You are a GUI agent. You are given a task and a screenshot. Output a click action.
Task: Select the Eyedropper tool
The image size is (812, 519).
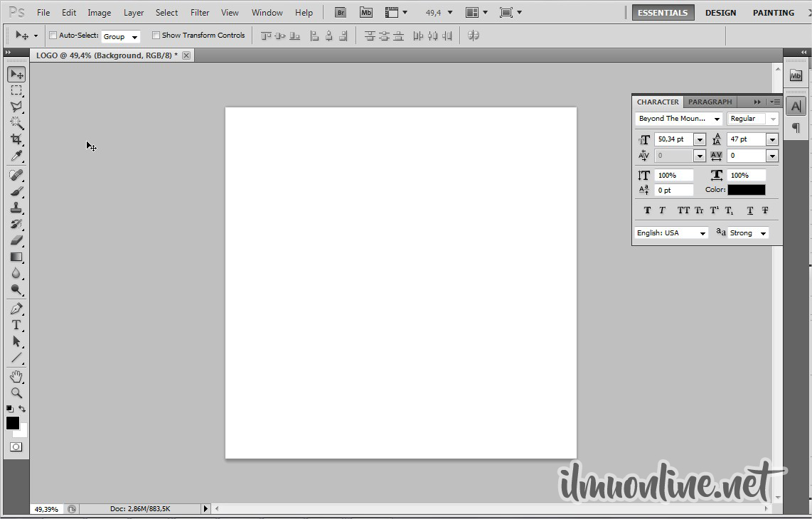[x=16, y=156]
